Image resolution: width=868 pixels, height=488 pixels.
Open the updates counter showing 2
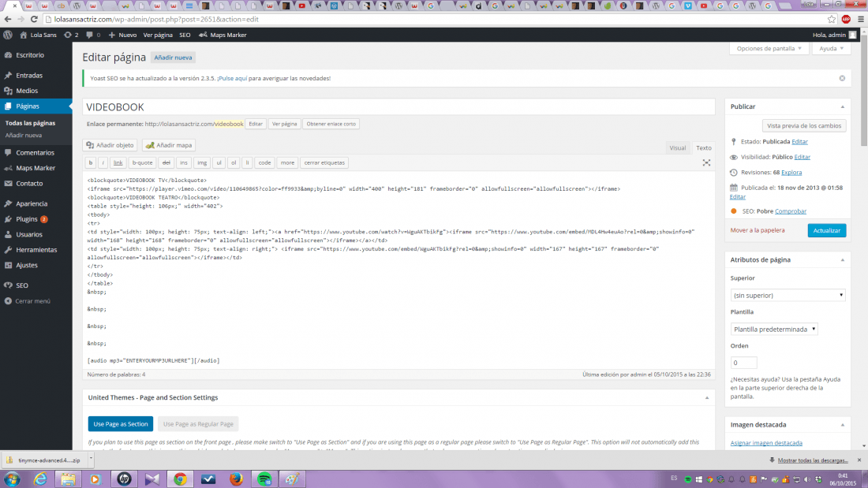(x=71, y=35)
